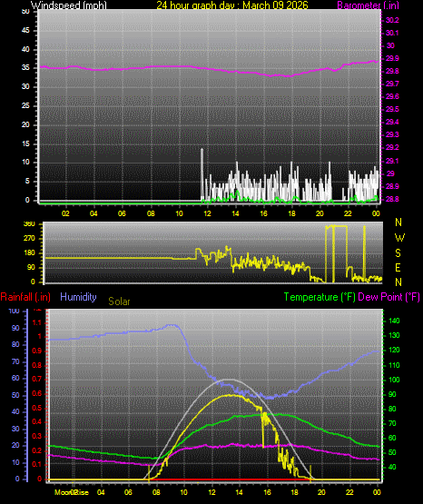The height and width of the screenshot is (504, 423).
Task: Click the Windspeed (mph) axis title
Action: pos(69,5)
